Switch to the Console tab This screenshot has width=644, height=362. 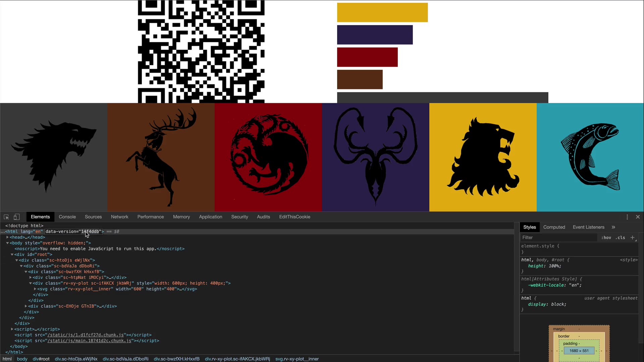(x=67, y=217)
